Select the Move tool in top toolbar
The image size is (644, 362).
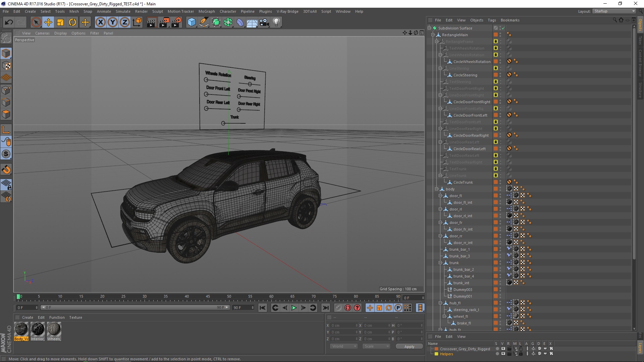coord(48,22)
